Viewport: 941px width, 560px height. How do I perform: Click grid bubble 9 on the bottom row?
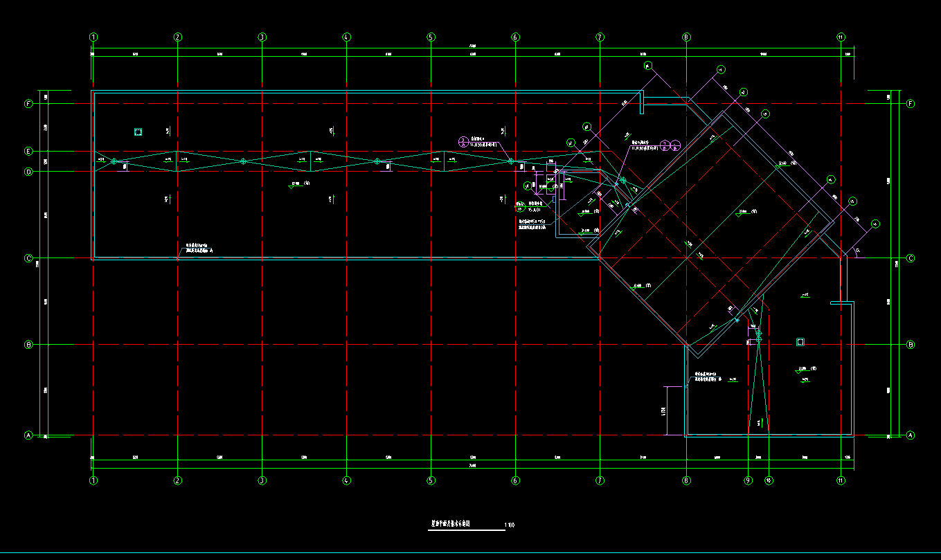[x=748, y=480]
